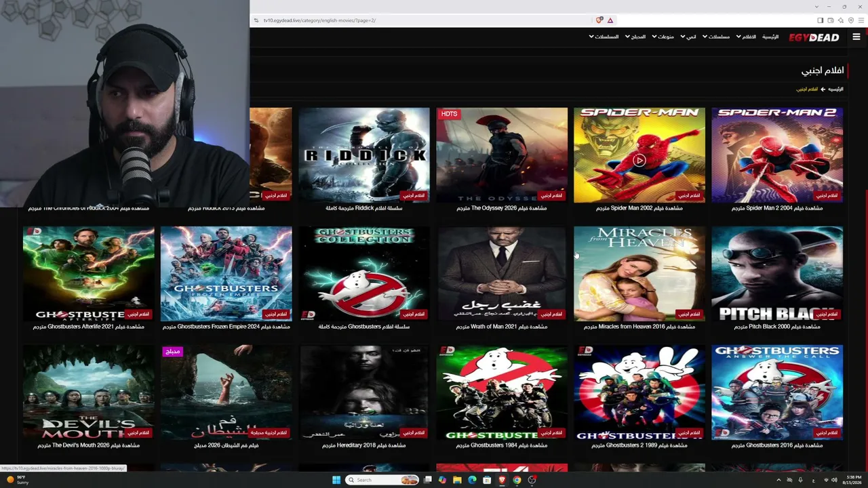Viewport: 868px width, 488px height.
Task: Open Microsoft Store from the taskbar
Action: tap(487, 480)
